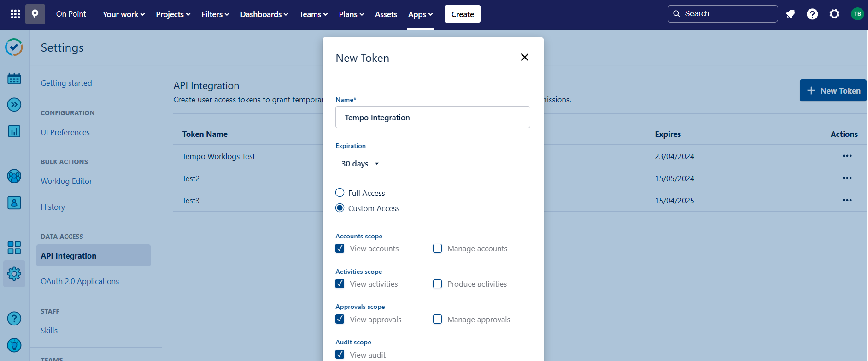Click the Create button
Screen dimensions: 868x361
(462, 14)
